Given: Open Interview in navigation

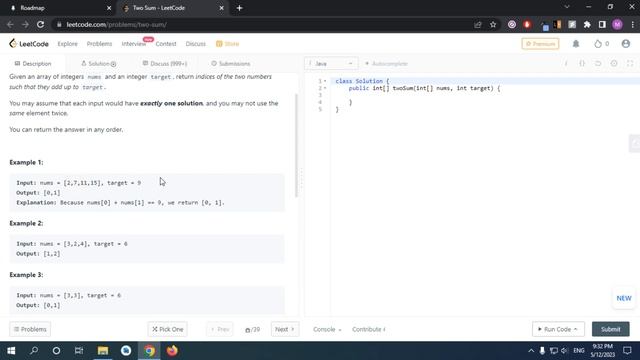Looking at the screenshot, I should 133,44.
